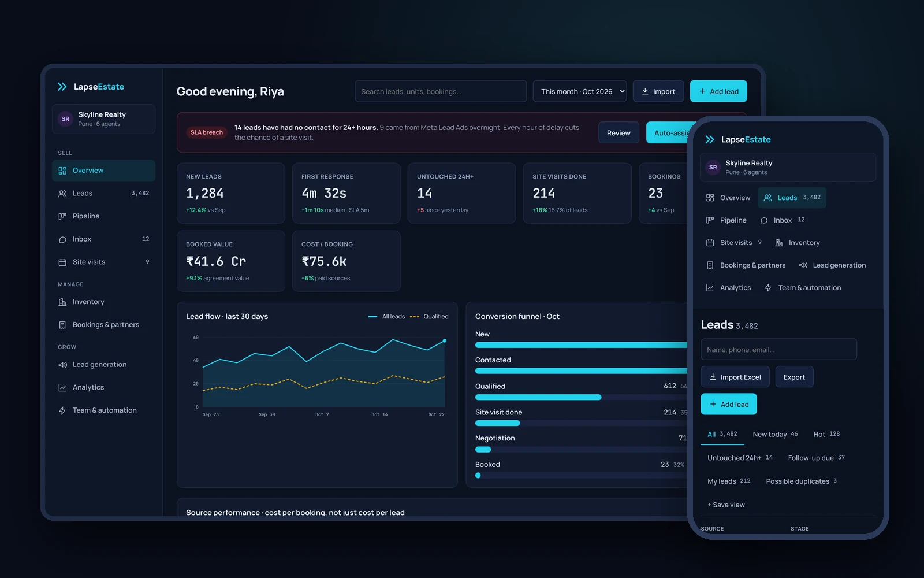Select the Untouched 24h+ 14 filter

(740, 458)
